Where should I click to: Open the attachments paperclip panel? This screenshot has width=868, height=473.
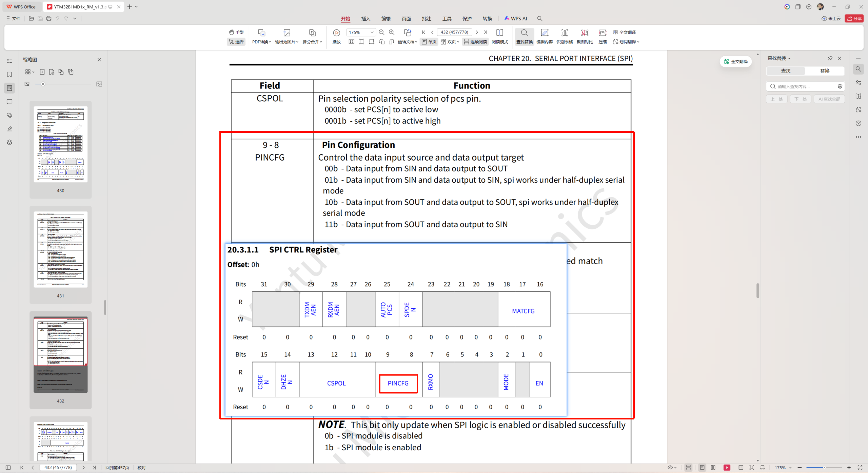[x=9, y=115]
